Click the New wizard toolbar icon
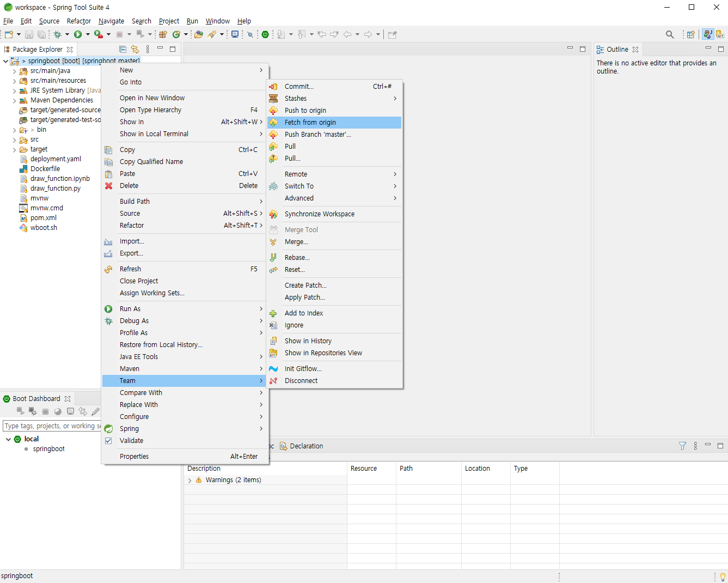The image size is (728, 583). 9,34
